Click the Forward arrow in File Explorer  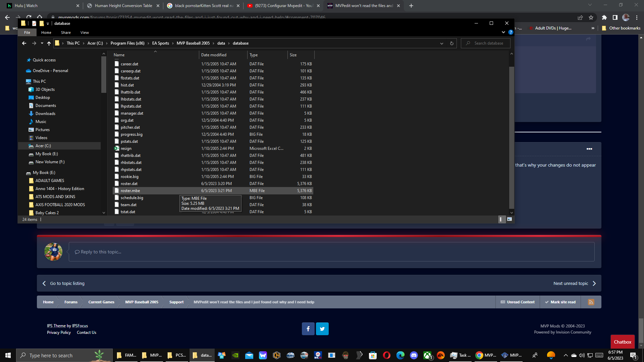click(34, 43)
